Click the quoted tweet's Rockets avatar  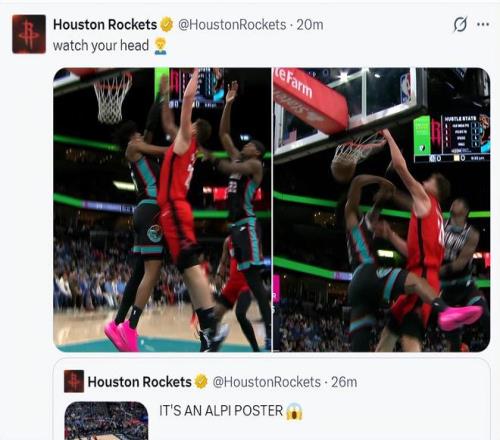click(74, 381)
